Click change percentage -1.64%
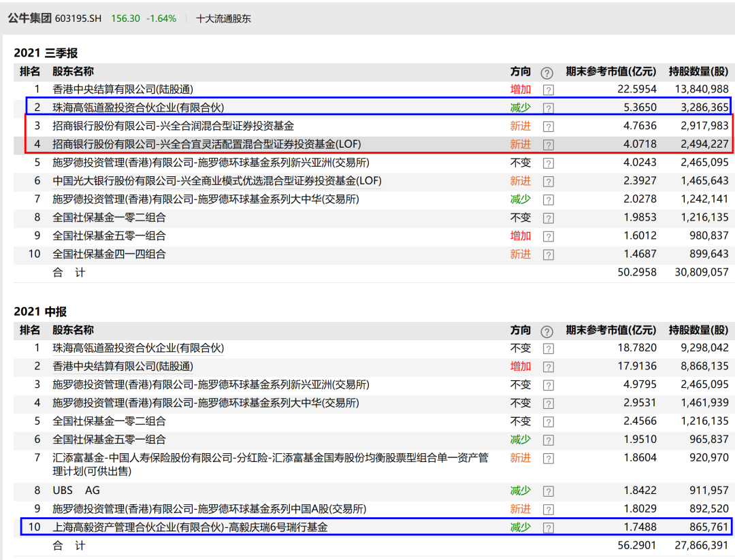This screenshot has width=735, height=560. [161, 19]
